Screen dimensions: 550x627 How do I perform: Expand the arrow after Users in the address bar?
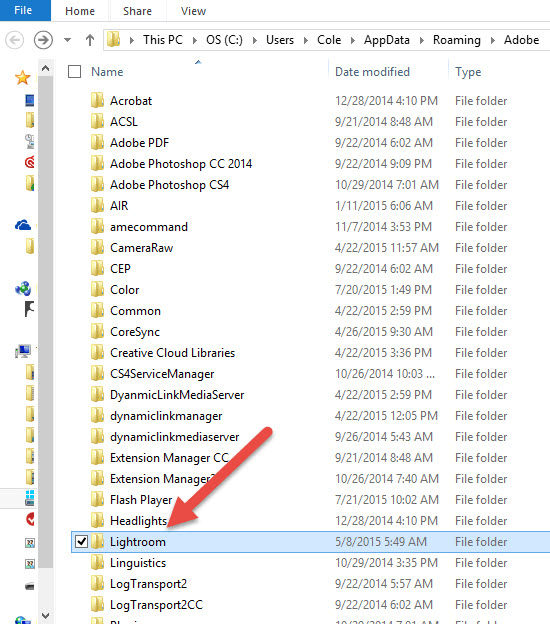click(x=306, y=40)
